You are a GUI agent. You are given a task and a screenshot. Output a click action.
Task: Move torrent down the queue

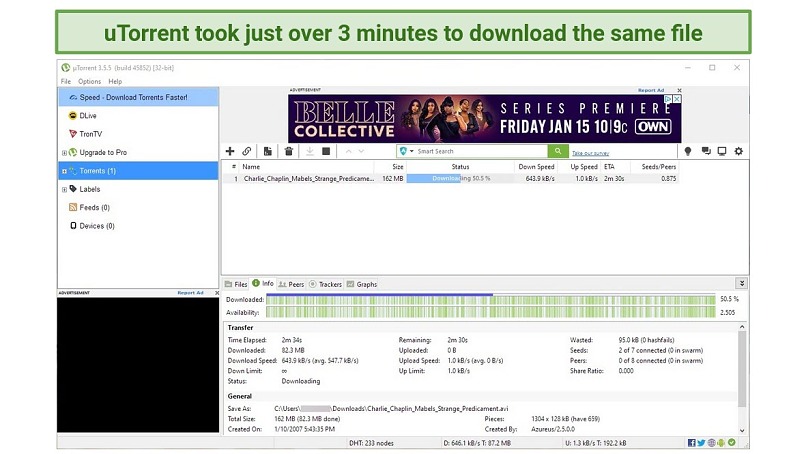tap(361, 151)
